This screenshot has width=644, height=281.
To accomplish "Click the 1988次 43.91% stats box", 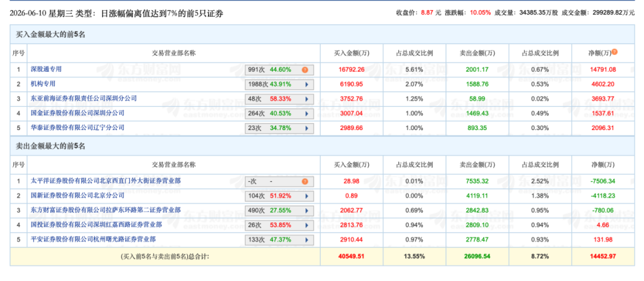I will point(279,85).
